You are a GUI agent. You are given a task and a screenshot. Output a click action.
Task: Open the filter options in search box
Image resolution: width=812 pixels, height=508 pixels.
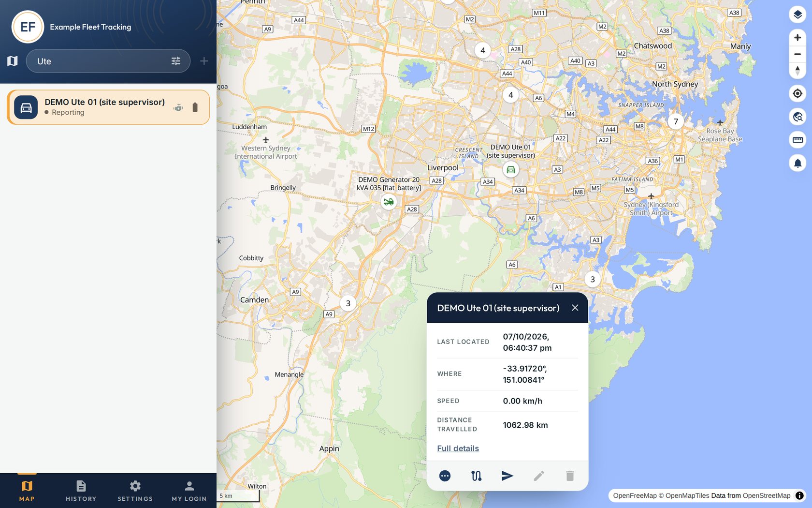pyautogui.click(x=176, y=61)
